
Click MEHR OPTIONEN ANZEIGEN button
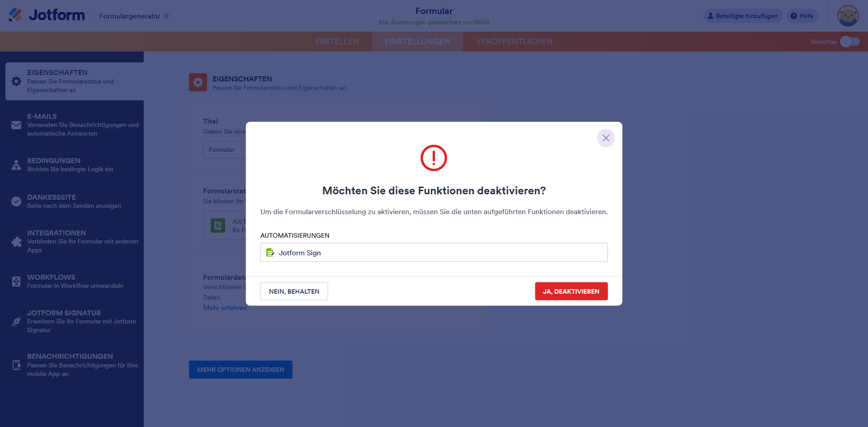(241, 370)
